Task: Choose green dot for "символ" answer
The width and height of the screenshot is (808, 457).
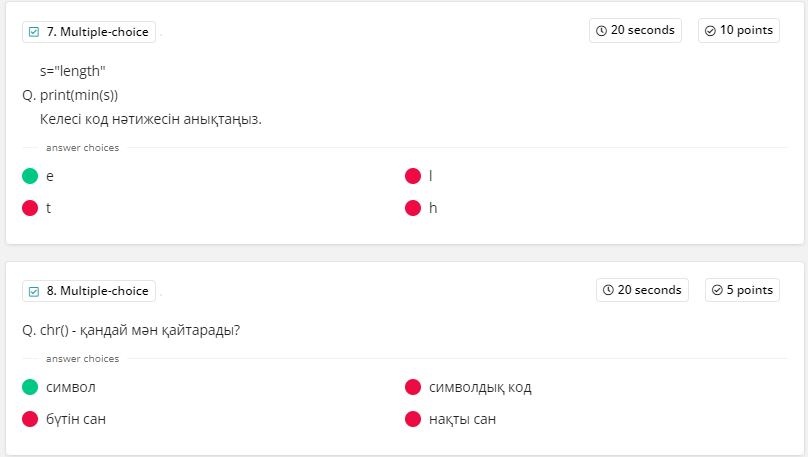Action: 30,387
